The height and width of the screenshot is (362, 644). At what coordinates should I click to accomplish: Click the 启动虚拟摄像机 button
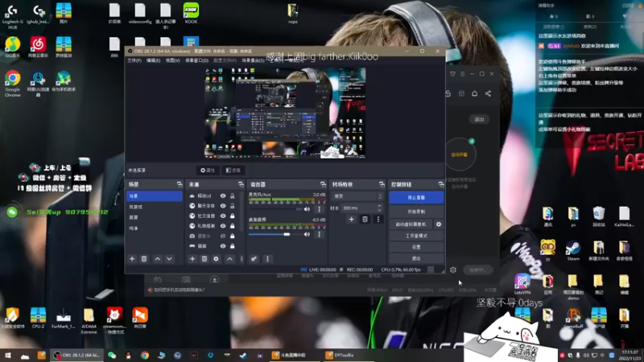(411, 224)
